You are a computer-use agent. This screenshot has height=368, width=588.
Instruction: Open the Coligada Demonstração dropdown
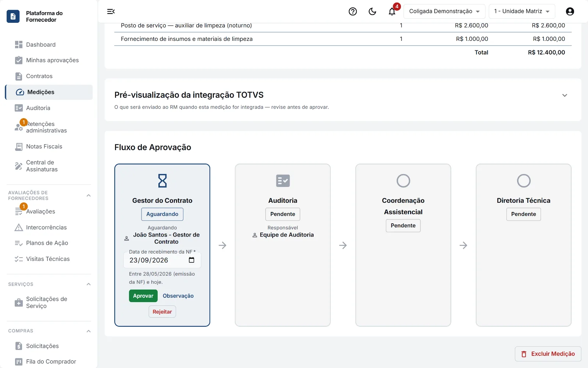tap(444, 11)
